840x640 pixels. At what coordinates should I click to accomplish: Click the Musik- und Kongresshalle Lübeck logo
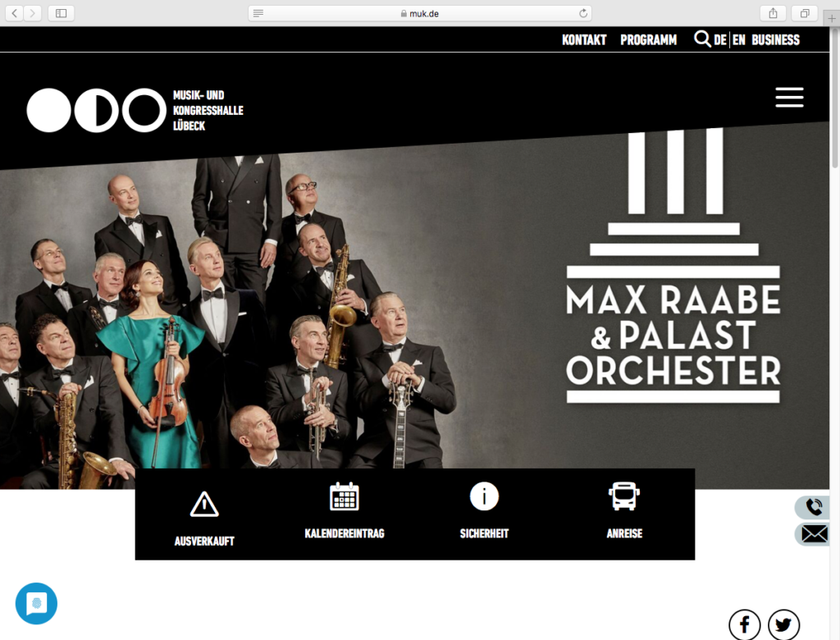point(135,111)
